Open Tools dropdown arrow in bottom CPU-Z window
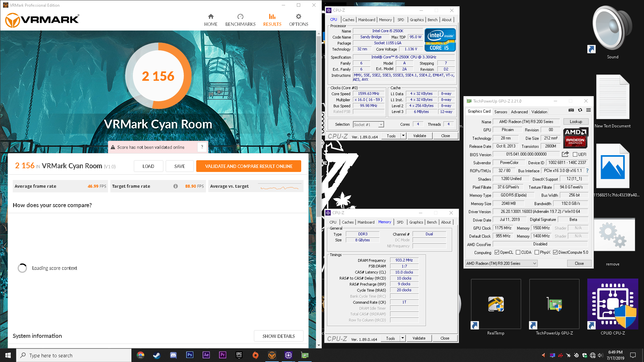The width and height of the screenshot is (644, 362). (x=402, y=338)
